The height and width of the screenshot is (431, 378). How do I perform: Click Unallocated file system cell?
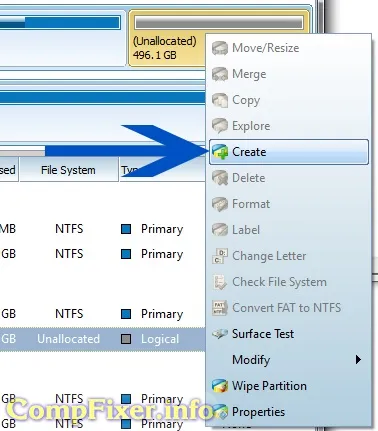pos(68,339)
